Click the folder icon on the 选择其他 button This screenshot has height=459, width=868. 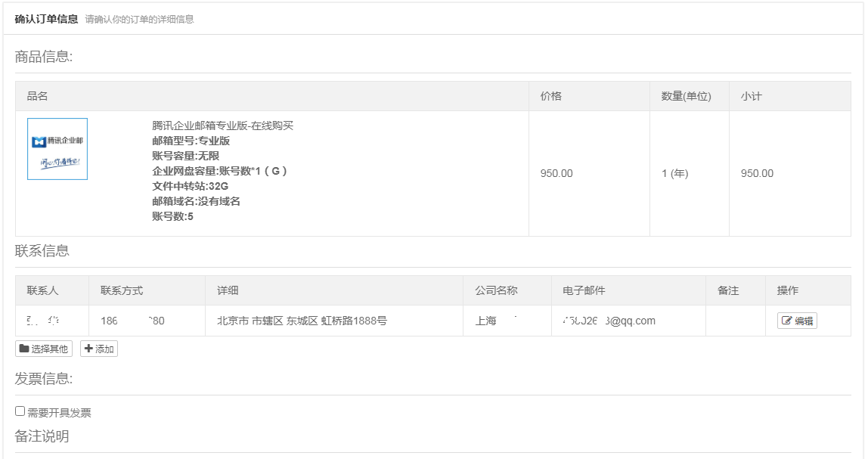pos(24,349)
